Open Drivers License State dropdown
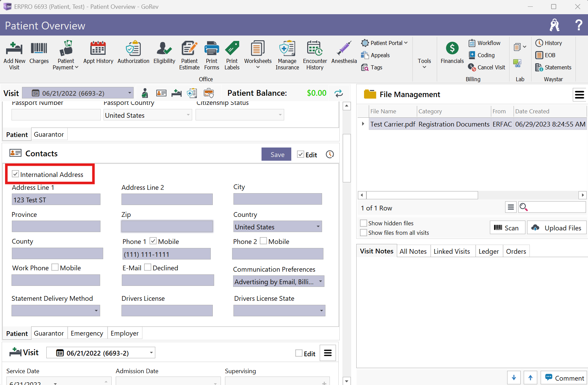Screen dimensions: 588x385 coord(279,311)
